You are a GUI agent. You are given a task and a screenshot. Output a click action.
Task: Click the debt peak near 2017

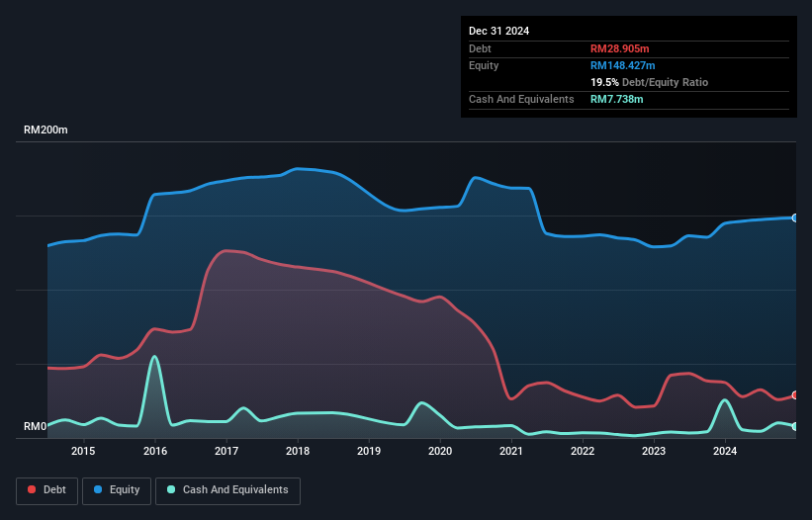(x=226, y=251)
